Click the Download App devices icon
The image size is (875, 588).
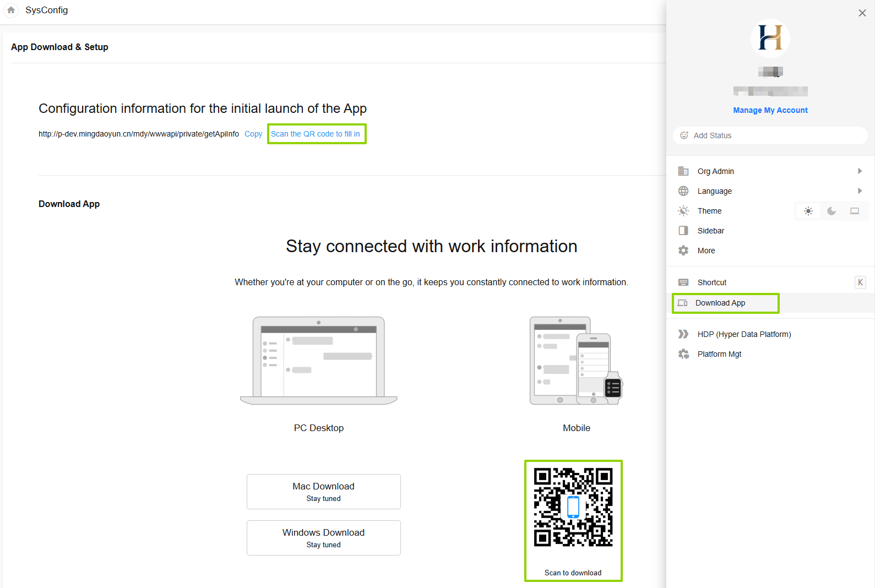(x=683, y=303)
